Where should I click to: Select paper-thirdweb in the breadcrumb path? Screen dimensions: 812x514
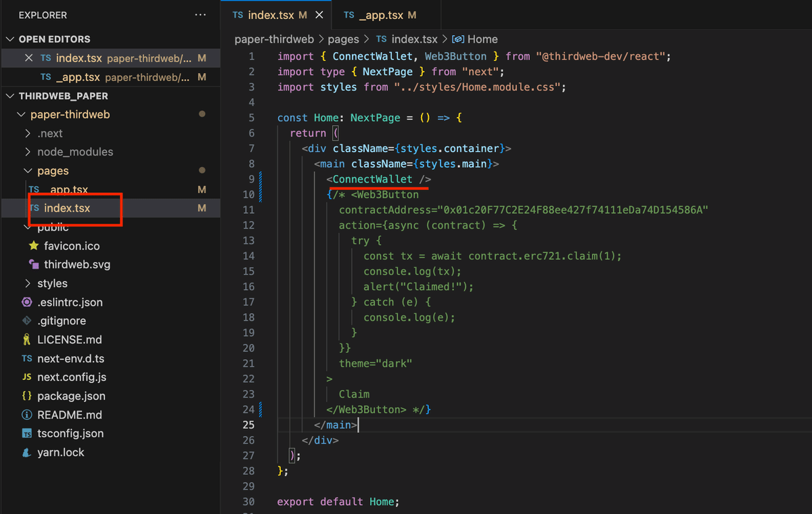coord(274,39)
